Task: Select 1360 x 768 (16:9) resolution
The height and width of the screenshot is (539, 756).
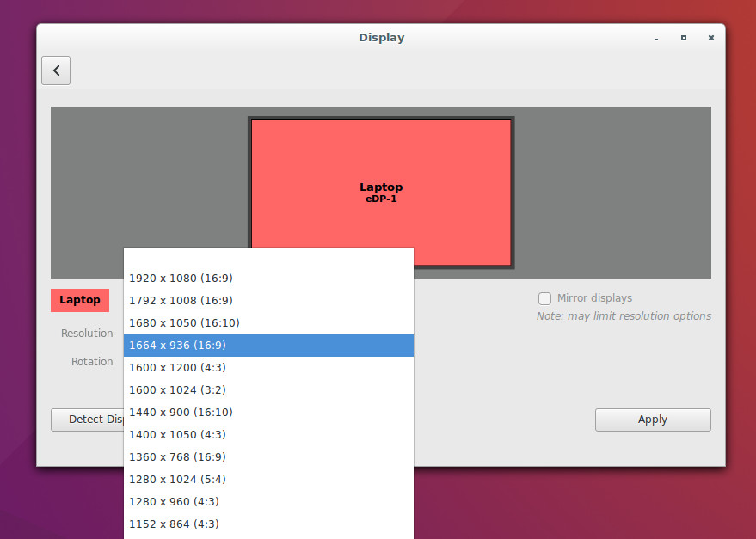Action: point(268,456)
